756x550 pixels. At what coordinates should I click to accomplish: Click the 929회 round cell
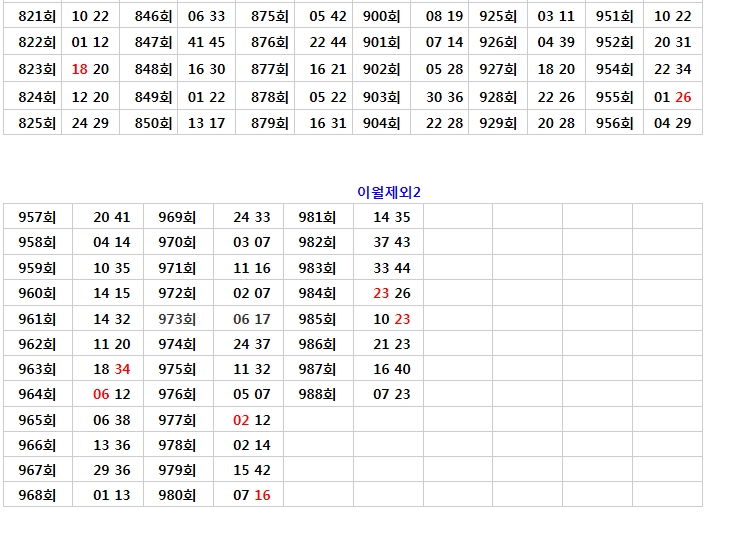point(498,123)
